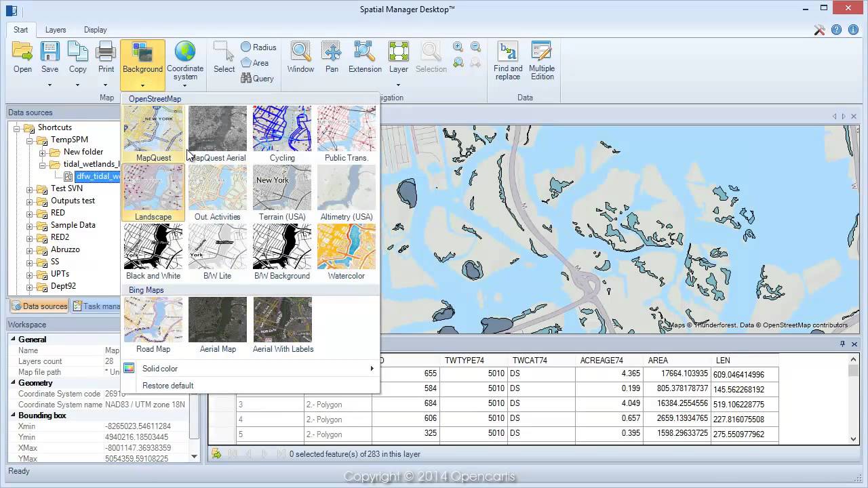Image resolution: width=868 pixels, height=488 pixels.
Task: Select Landscape background map
Action: coord(153,193)
